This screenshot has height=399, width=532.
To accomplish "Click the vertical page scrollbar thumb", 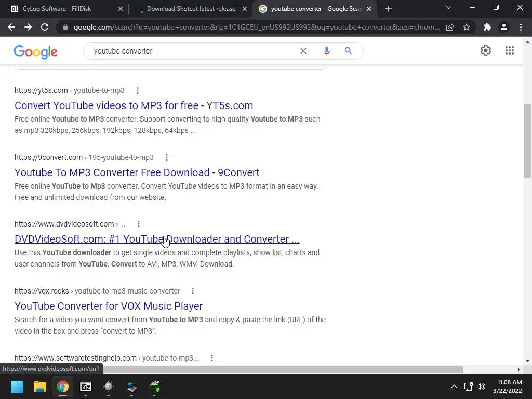I will coord(527,140).
